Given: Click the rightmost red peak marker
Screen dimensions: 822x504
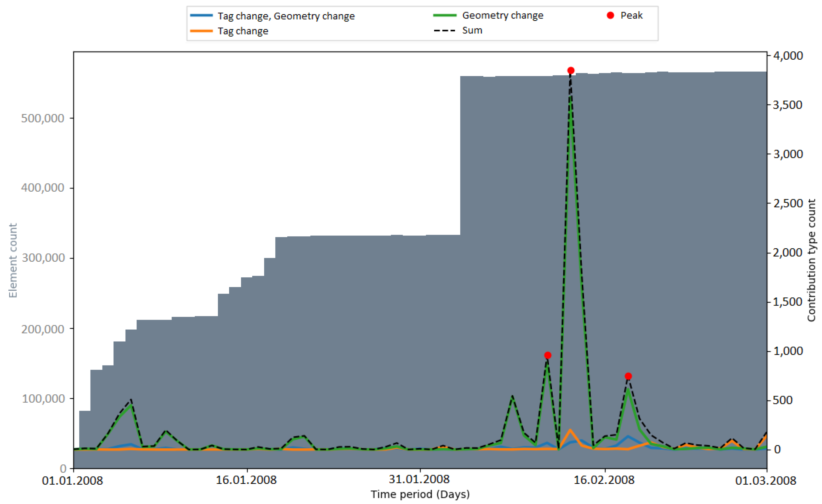Looking at the screenshot, I should [628, 376].
